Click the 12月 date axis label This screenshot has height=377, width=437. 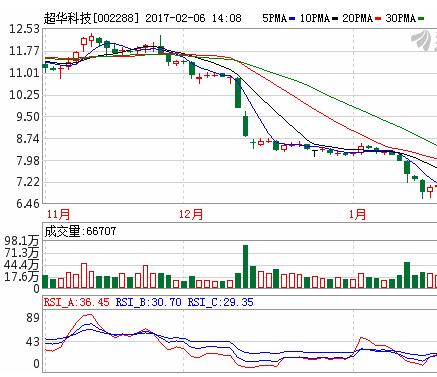tap(191, 214)
